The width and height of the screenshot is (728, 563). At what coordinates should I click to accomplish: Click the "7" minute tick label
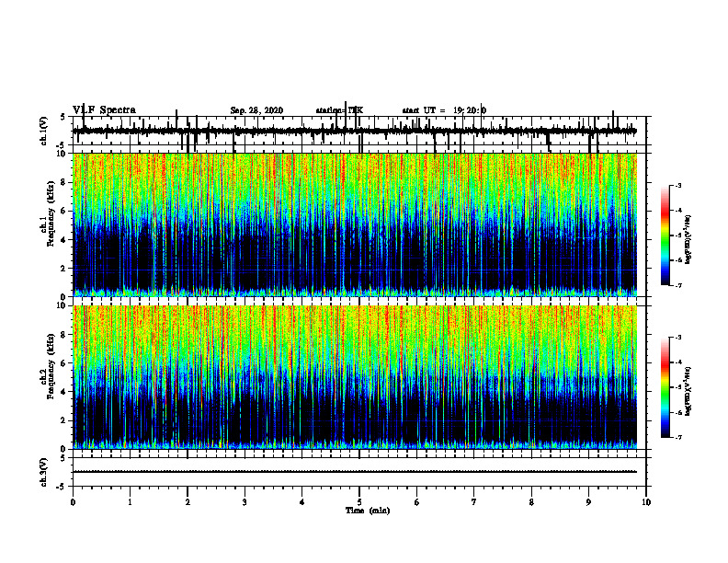point(474,502)
